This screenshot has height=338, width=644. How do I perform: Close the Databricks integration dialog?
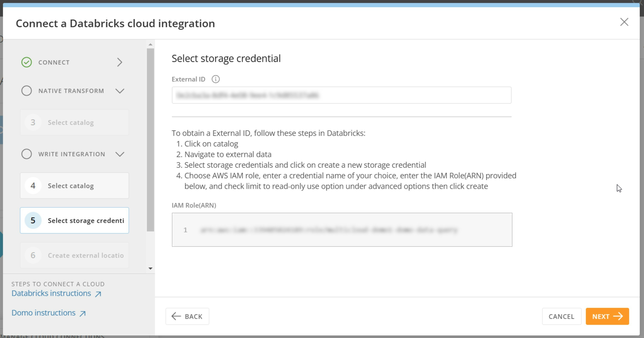[624, 22]
